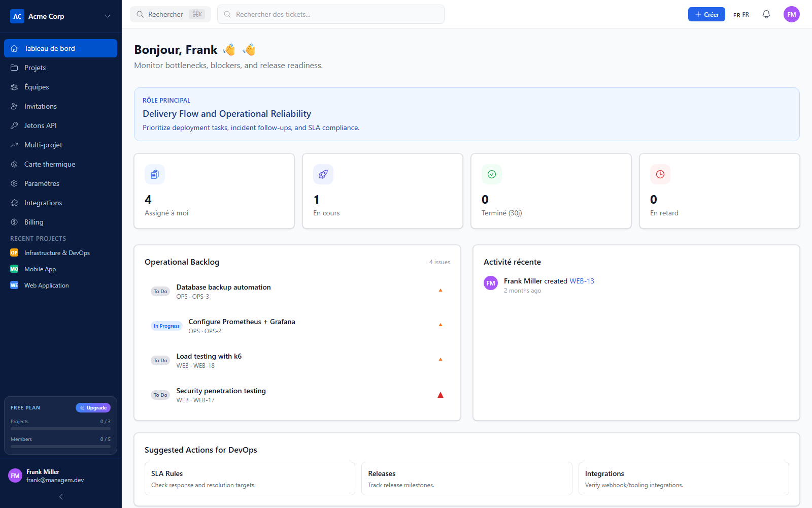Open the FM user avatar in top bar
This screenshot has width=812, height=508.
pos(792,14)
